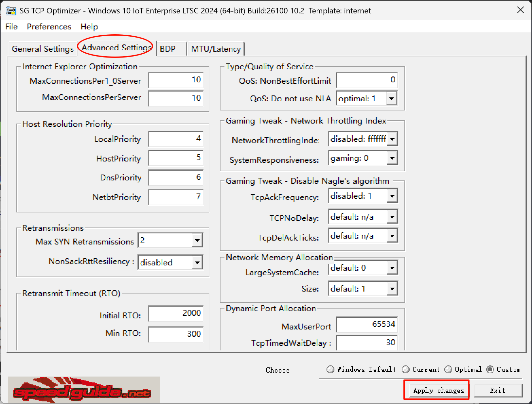Expand the TcpAckFrequency dropdown
This screenshot has height=404, width=532.
coord(392,195)
